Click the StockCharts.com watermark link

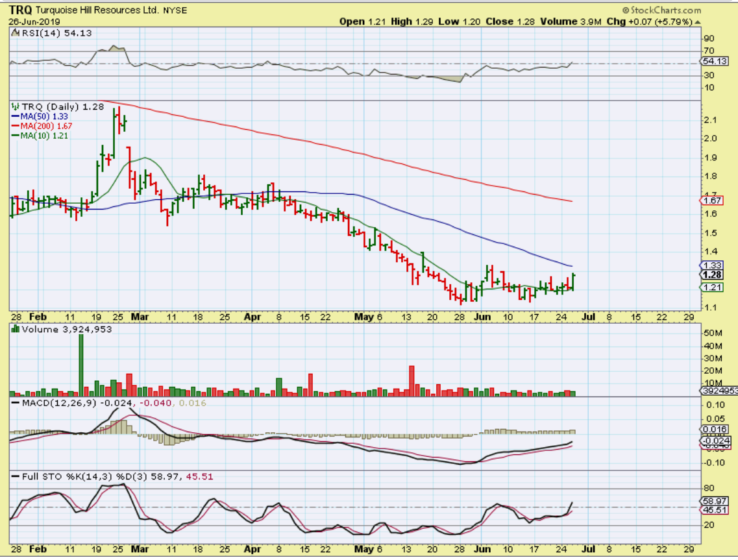point(665,10)
